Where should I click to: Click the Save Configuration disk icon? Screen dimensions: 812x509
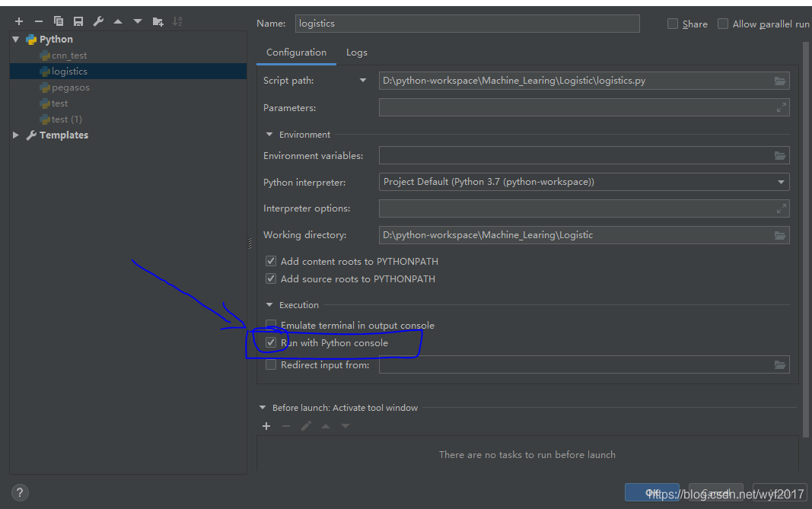click(78, 21)
